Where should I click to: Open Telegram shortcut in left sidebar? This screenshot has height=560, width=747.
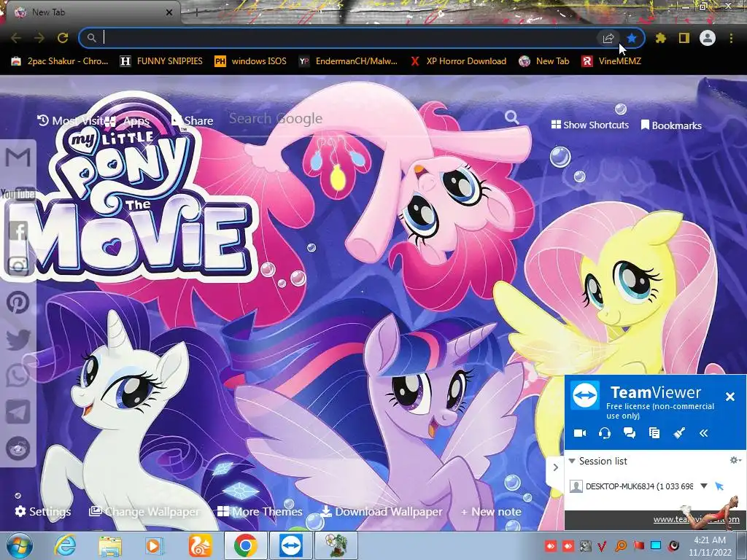(18, 412)
